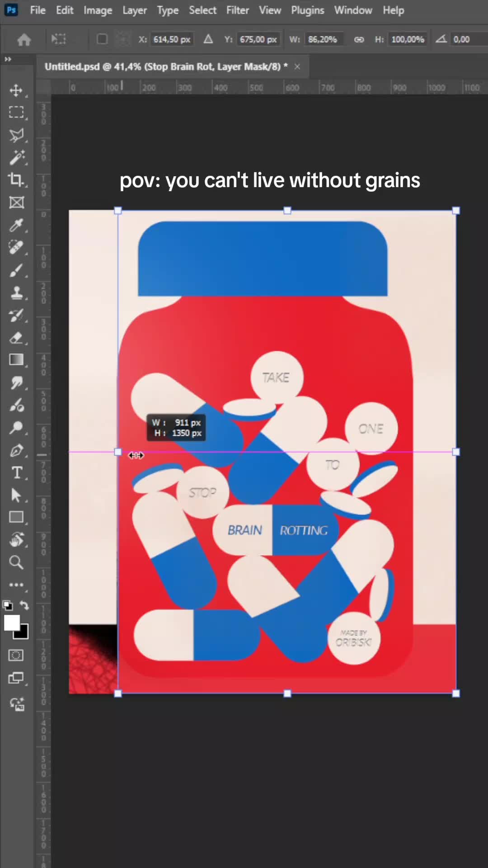Select the Polygonal Lasso tool
The width and height of the screenshot is (488, 868).
click(x=16, y=135)
